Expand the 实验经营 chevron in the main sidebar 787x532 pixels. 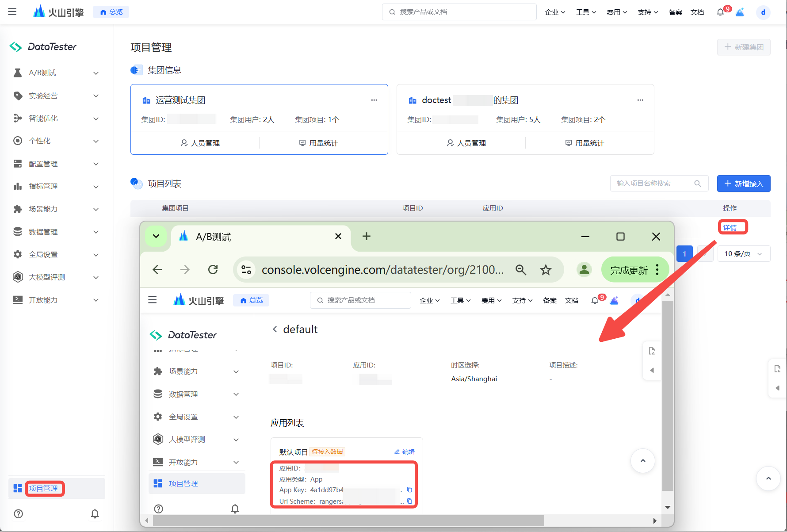point(96,96)
